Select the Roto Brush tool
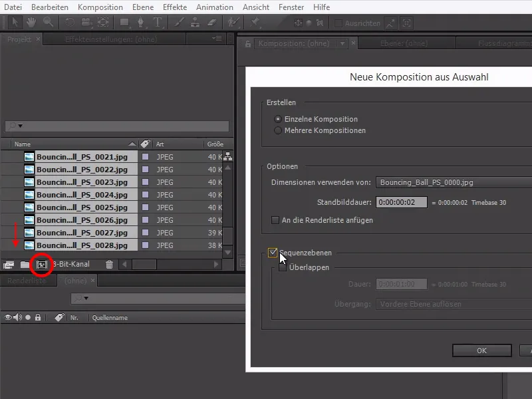 (x=233, y=23)
